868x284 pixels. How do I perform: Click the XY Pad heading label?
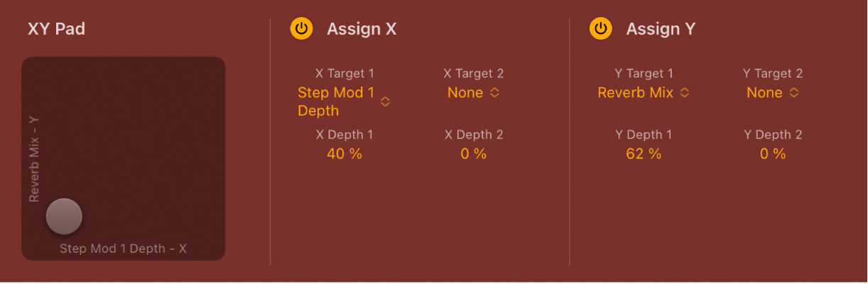(56, 29)
